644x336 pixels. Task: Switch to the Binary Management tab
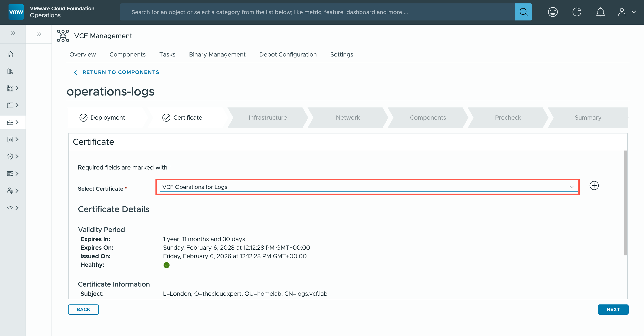click(217, 55)
